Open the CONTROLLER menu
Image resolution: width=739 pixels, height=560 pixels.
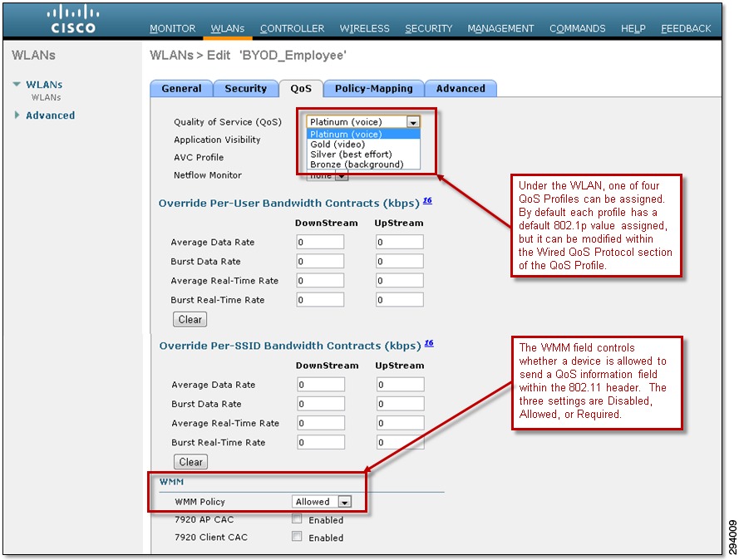click(x=293, y=29)
